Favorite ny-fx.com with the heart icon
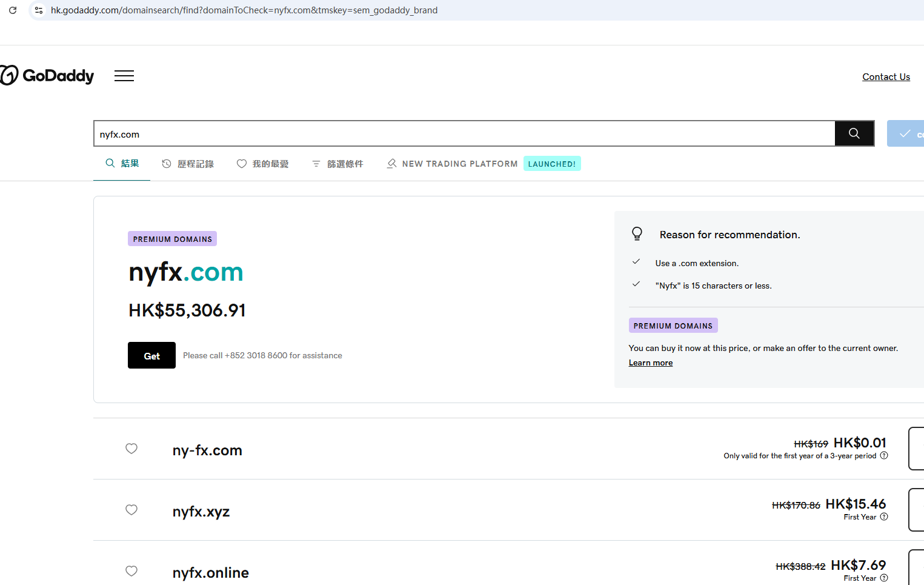 [131, 449]
